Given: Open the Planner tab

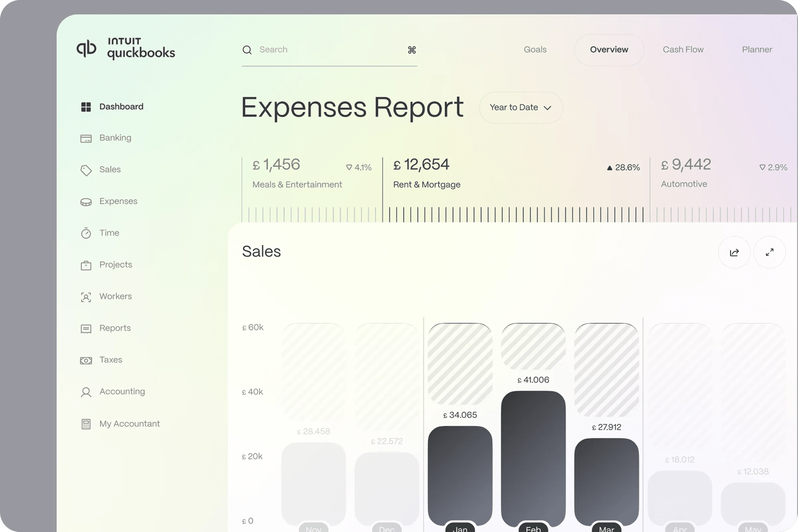Looking at the screenshot, I should 757,50.
